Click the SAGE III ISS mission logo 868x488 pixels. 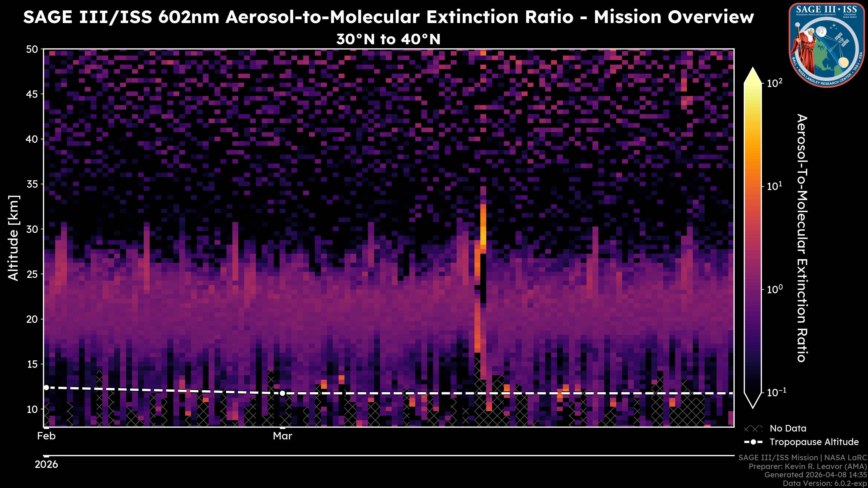click(827, 45)
